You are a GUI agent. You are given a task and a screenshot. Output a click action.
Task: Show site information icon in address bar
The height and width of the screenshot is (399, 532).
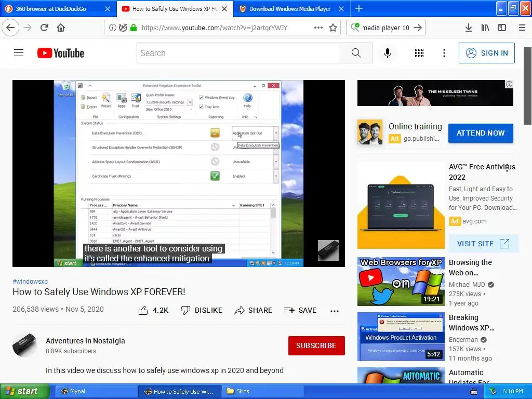[x=112, y=28]
